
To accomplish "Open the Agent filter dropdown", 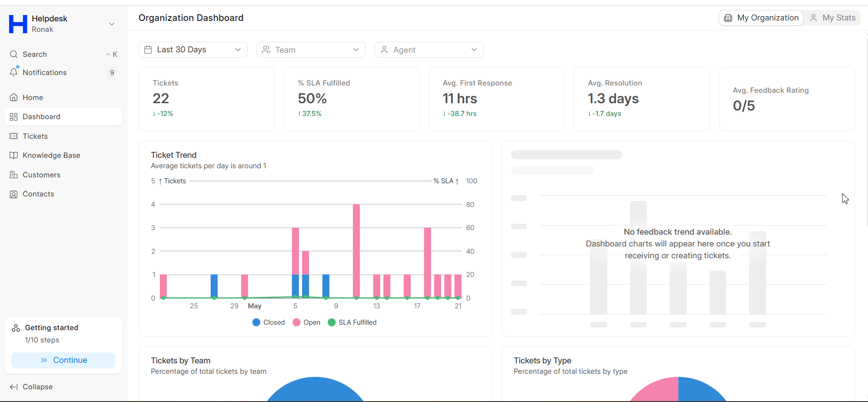I will coord(429,50).
